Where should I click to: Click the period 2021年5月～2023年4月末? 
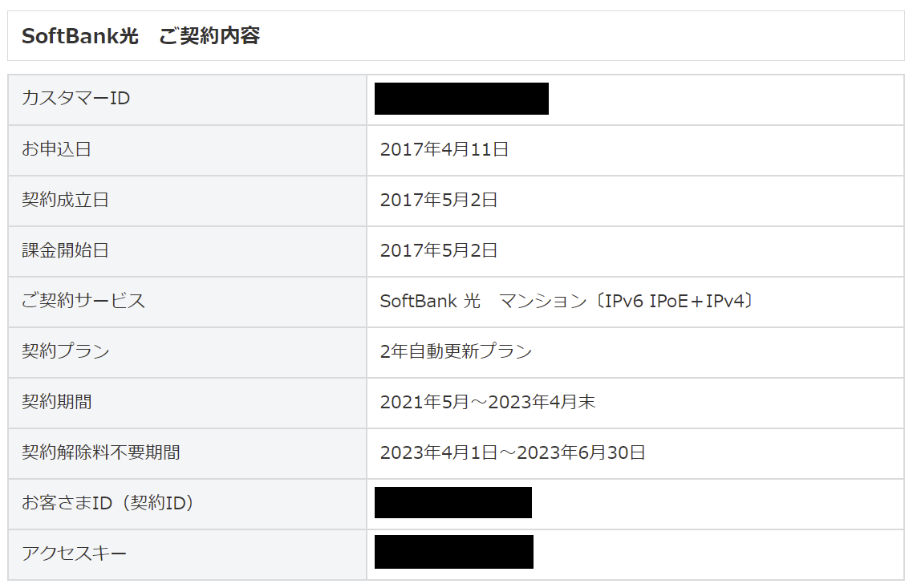pyautogui.click(x=487, y=402)
